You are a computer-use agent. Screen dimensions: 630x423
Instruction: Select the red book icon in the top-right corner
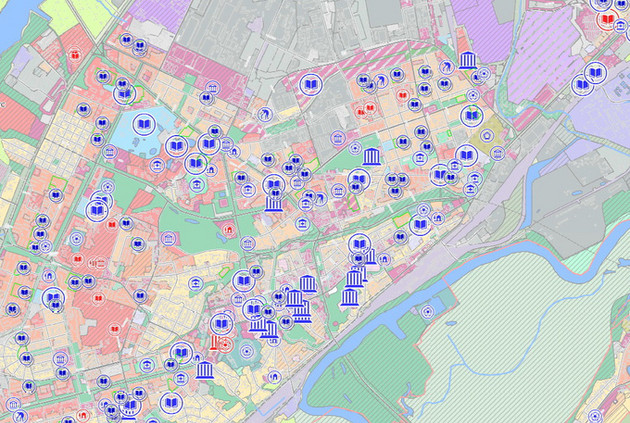click(606, 19)
